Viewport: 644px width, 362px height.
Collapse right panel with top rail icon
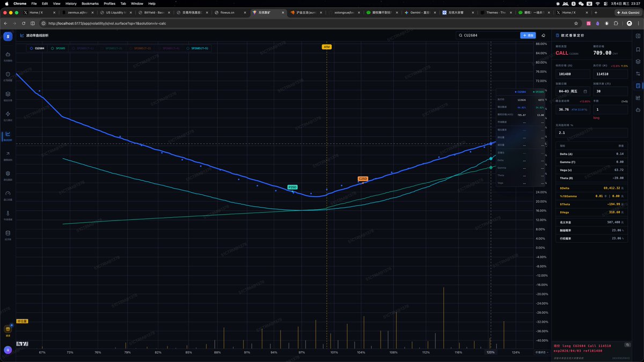click(638, 35)
